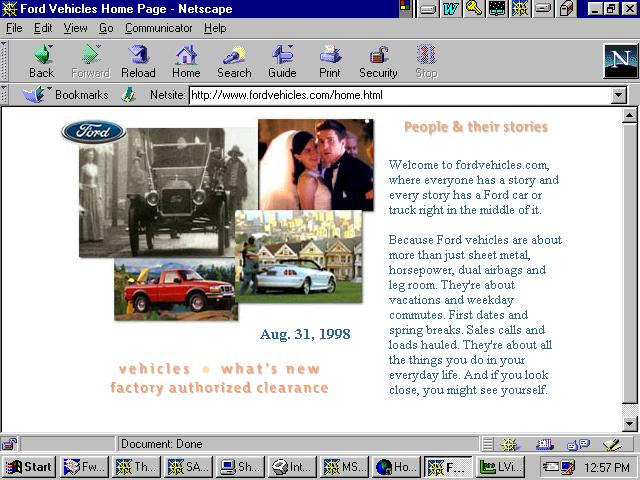Open the Communicator menu

[x=158, y=28]
